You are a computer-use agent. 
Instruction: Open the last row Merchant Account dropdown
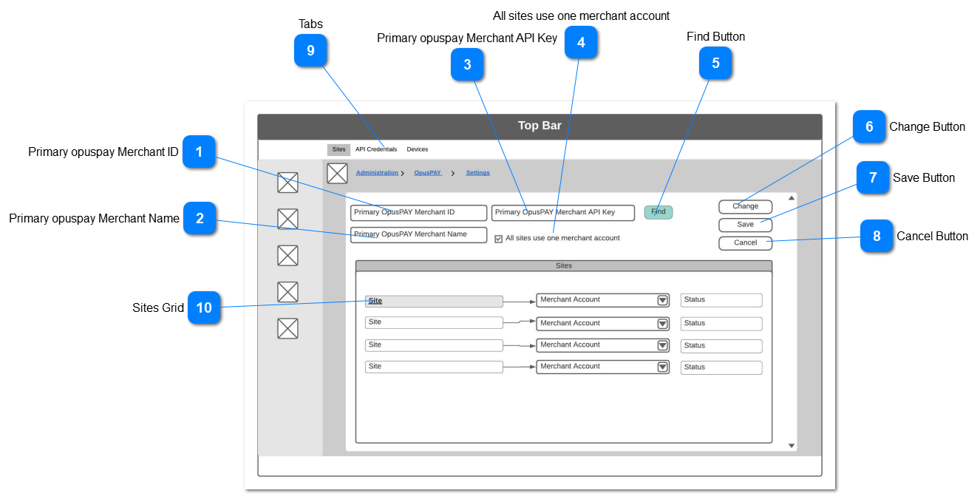pyautogui.click(x=662, y=367)
